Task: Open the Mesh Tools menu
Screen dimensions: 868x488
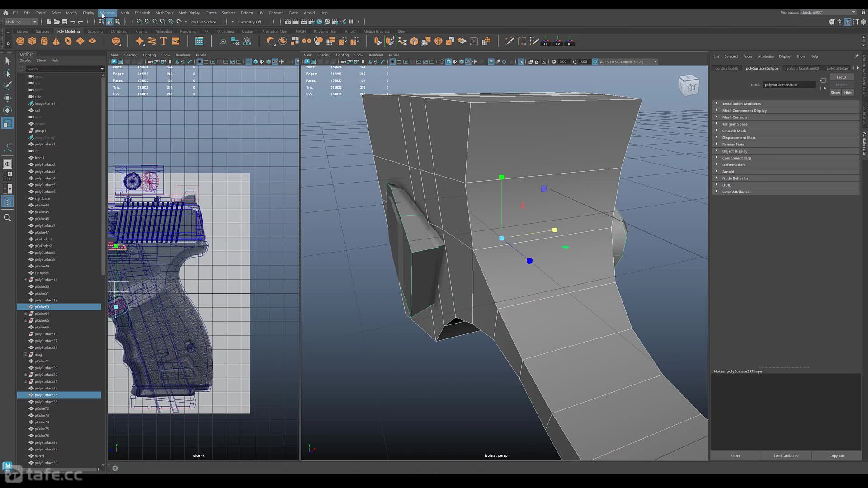Action: coord(164,13)
